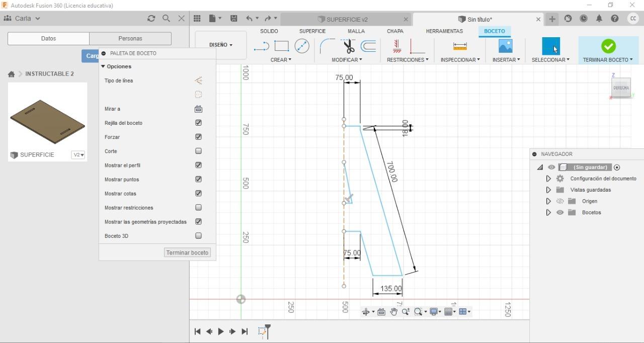Viewport: 644px width, 343px height.
Task: Open the Measure tool in Inspeccionar
Action: click(x=460, y=46)
